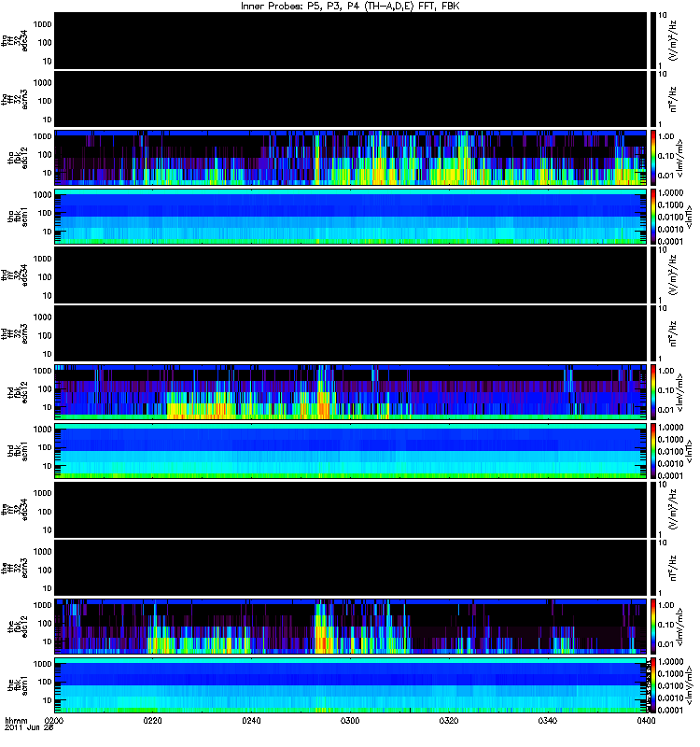Click the 1.00 value on tha edc12 color bar
Image resolution: width=700 pixels, height=747 pixels.
pyautogui.click(x=666, y=136)
